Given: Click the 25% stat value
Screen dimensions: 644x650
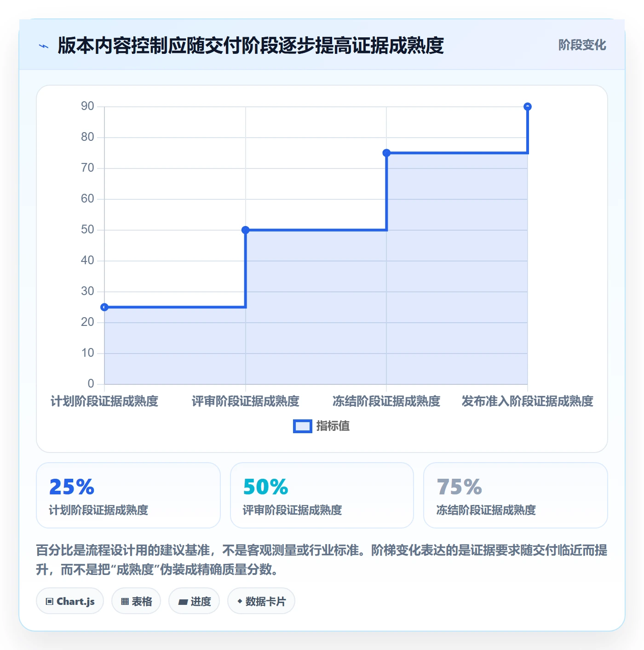Looking at the screenshot, I should pos(72,487).
